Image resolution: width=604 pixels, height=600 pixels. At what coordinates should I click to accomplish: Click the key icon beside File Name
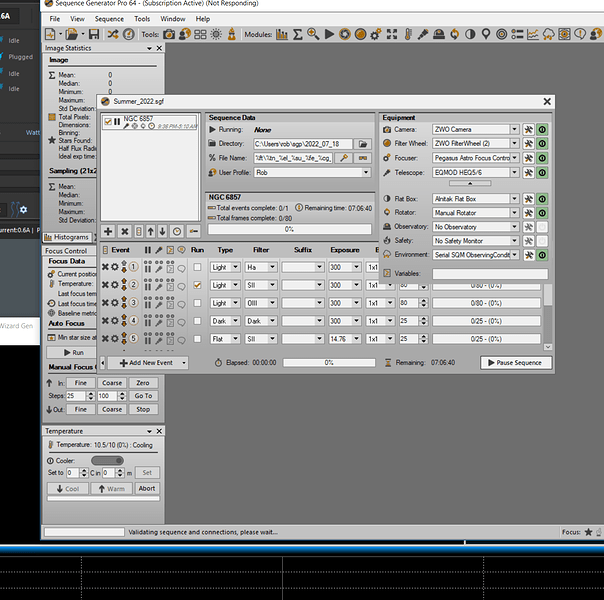pyautogui.click(x=344, y=158)
